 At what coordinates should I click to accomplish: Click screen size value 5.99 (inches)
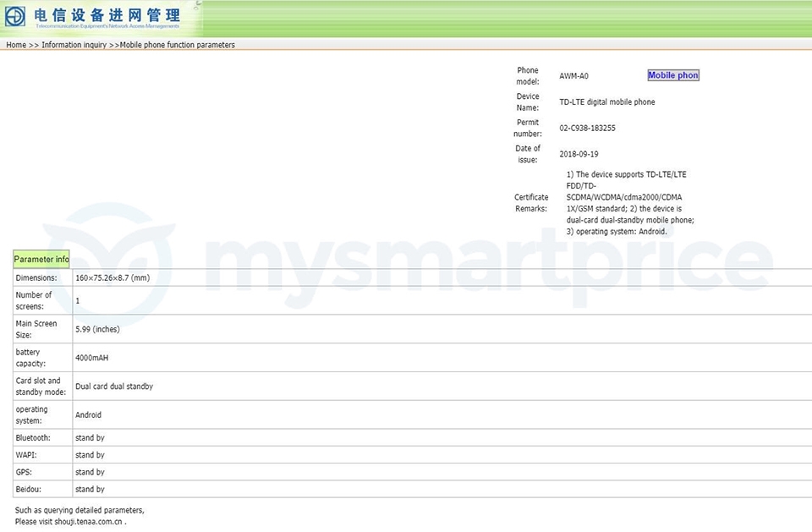[x=97, y=330]
